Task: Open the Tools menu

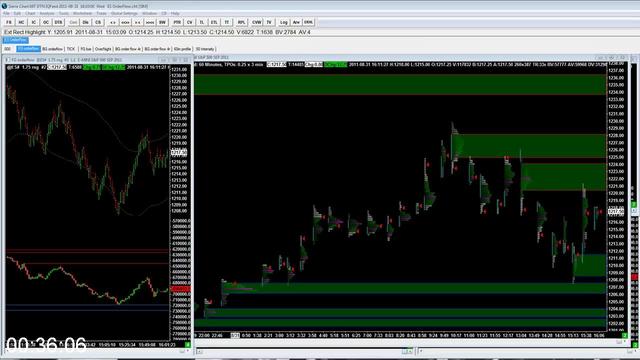Action: [64, 13]
